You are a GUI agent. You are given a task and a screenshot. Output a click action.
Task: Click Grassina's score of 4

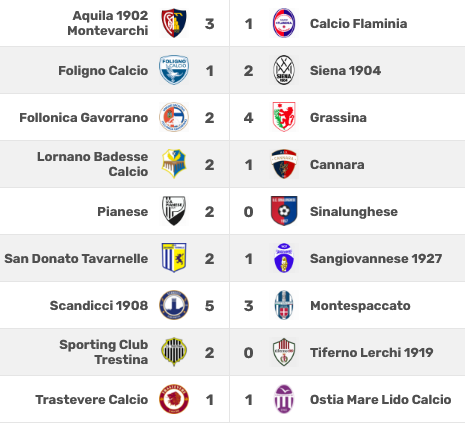248,118
